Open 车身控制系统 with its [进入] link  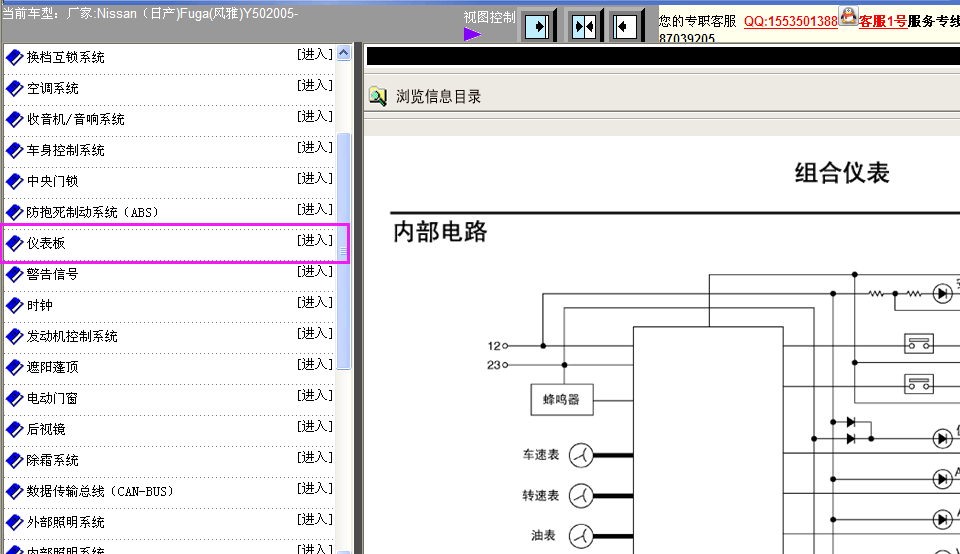coord(315,148)
